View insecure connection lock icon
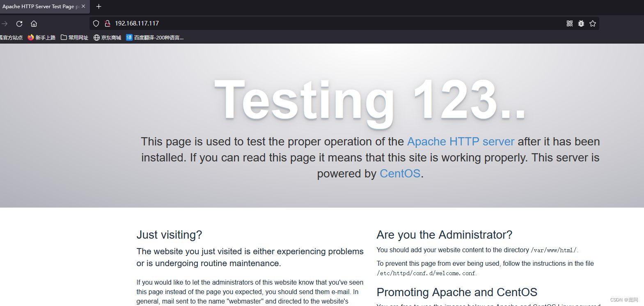The height and width of the screenshot is (306, 644). click(108, 23)
